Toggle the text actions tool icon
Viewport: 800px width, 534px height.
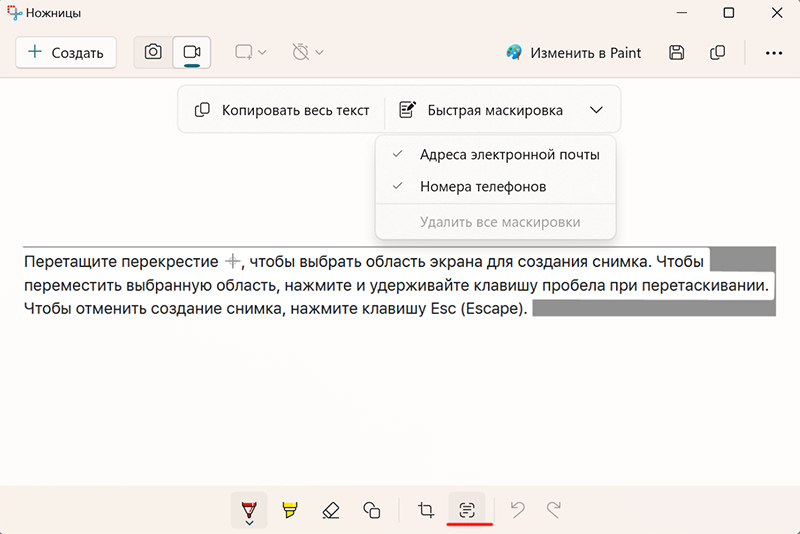click(467, 509)
